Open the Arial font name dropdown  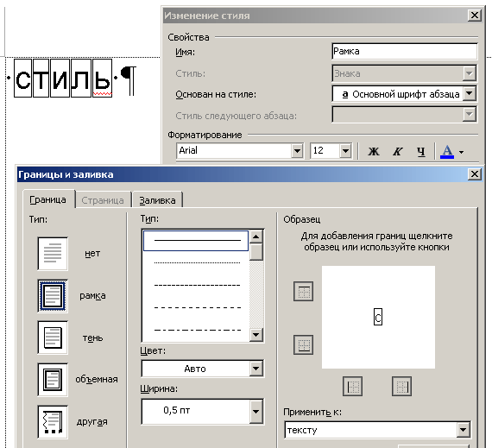coord(297,151)
